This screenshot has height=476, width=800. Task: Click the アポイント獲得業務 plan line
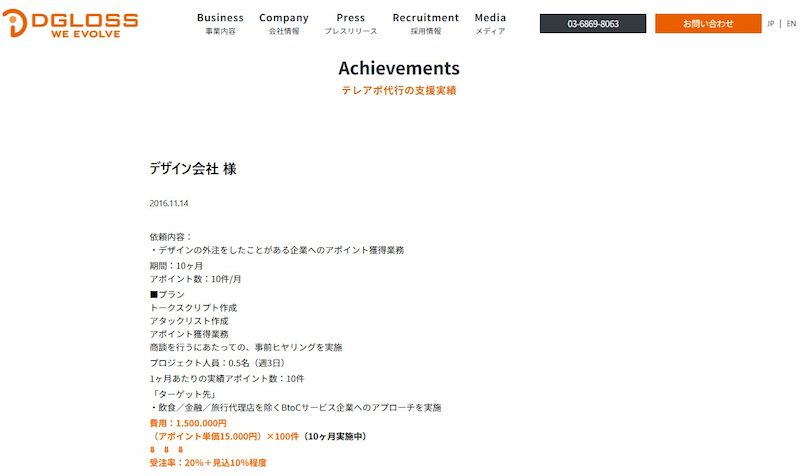[189, 334]
